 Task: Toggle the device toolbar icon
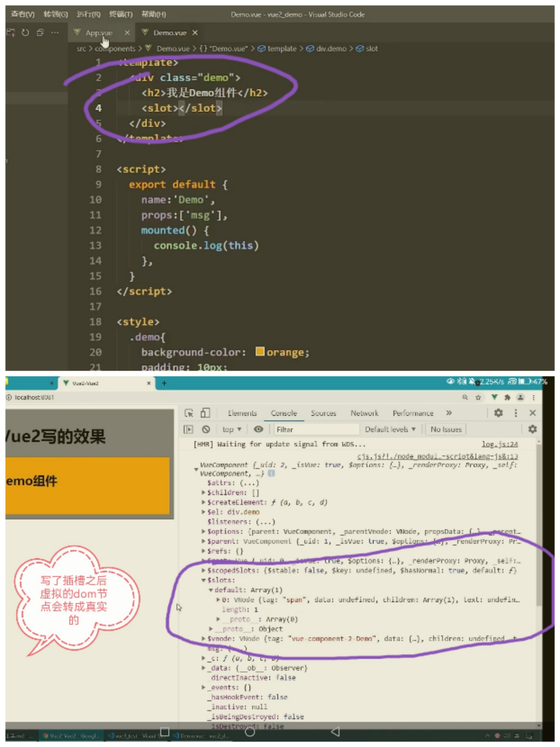click(x=205, y=413)
